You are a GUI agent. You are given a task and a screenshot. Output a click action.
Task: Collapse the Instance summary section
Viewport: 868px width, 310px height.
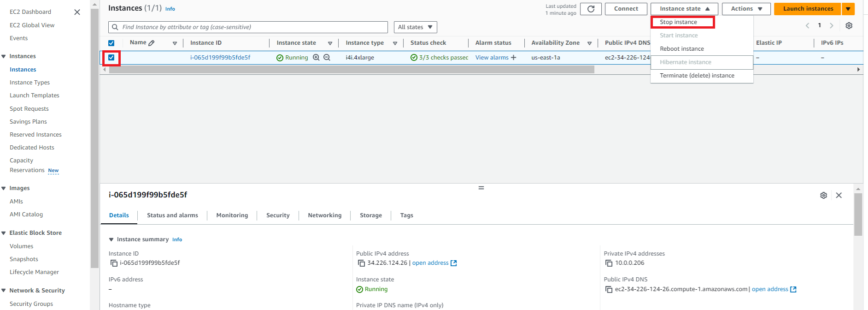pos(111,239)
